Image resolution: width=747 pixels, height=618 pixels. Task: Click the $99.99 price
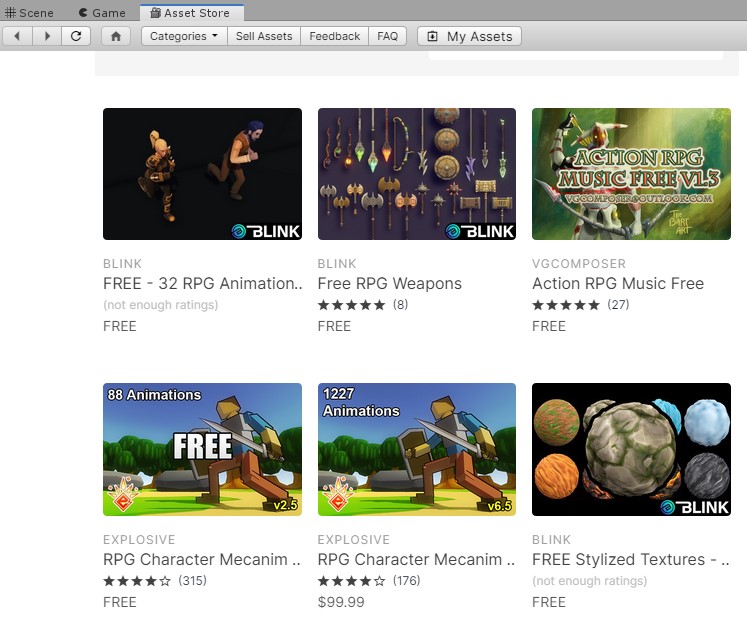coord(341,602)
